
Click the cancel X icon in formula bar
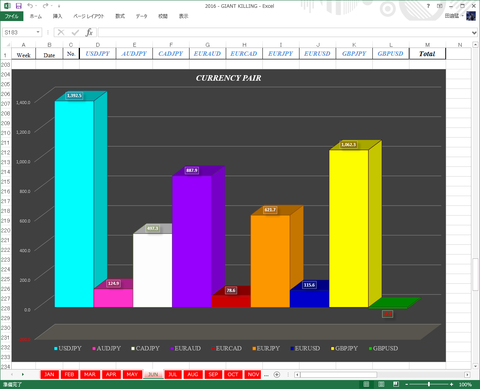[61, 32]
